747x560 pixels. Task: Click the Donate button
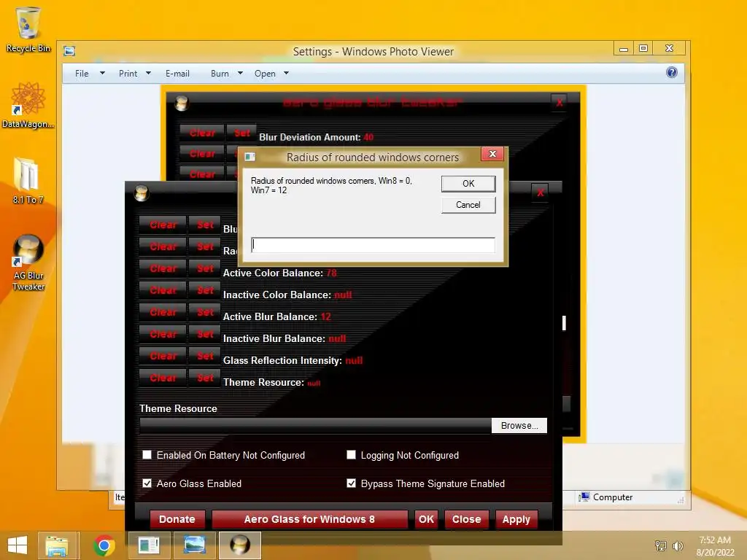[x=177, y=519]
